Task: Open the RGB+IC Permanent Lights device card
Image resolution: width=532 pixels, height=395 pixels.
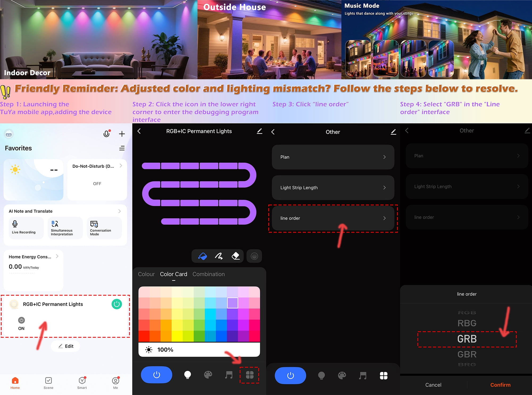Action: (65, 316)
